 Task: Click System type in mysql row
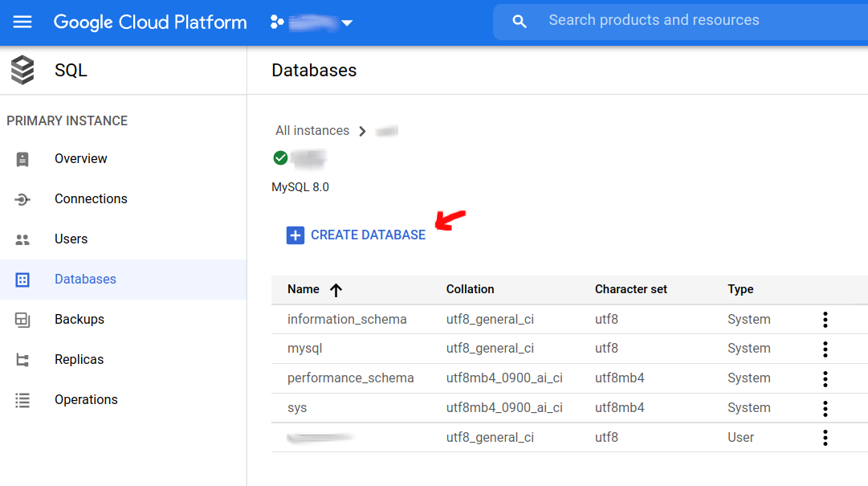[x=748, y=349]
